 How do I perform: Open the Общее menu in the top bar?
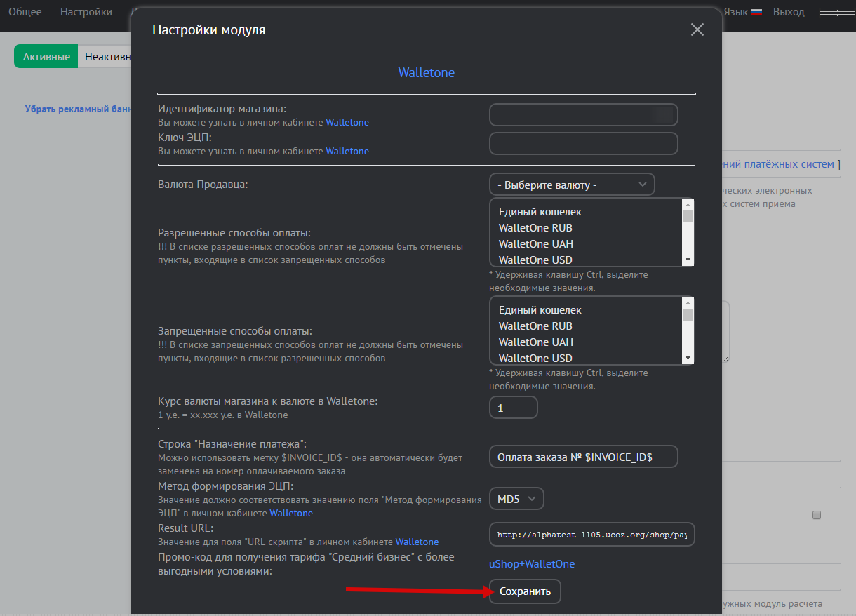25,12
